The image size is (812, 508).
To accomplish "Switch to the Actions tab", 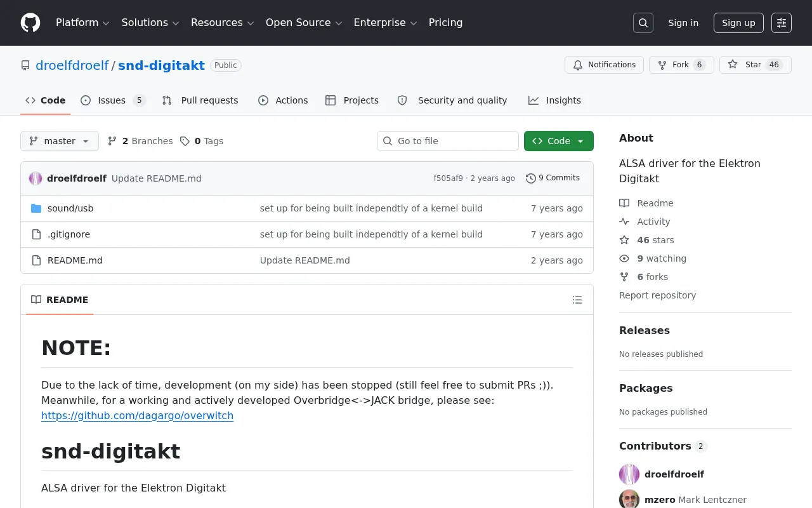I will (283, 100).
